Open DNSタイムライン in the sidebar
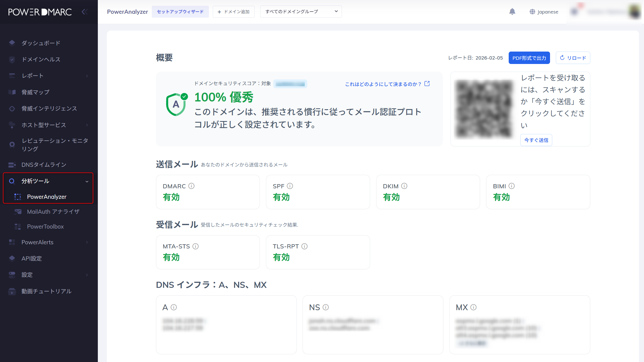Screen dimensions: 644x362 [44, 165]
